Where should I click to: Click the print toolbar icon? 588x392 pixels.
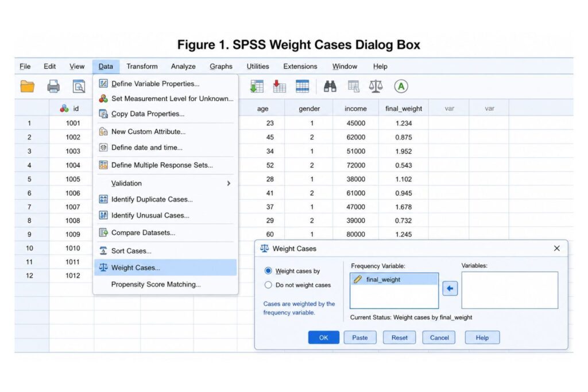click(x=53, y=87)
